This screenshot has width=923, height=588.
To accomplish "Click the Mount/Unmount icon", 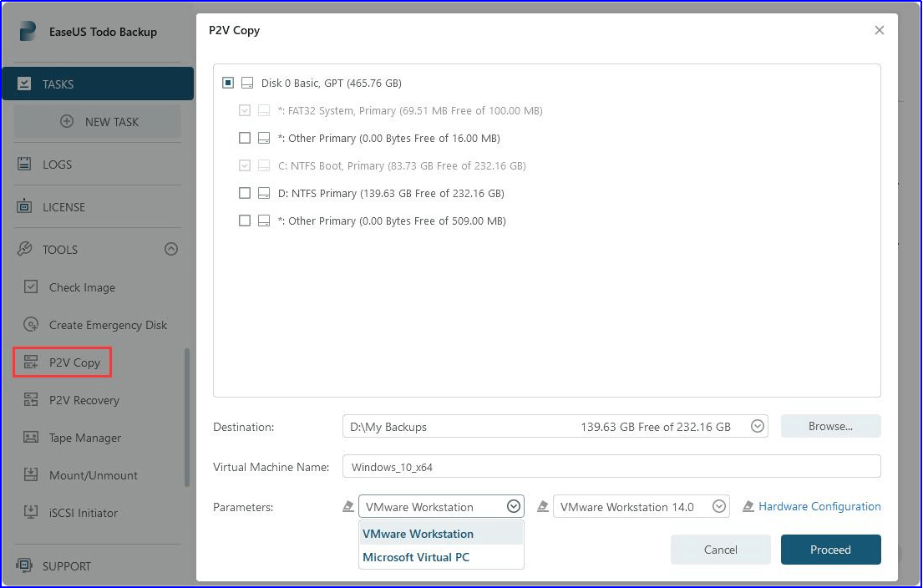I will (31, 474).
